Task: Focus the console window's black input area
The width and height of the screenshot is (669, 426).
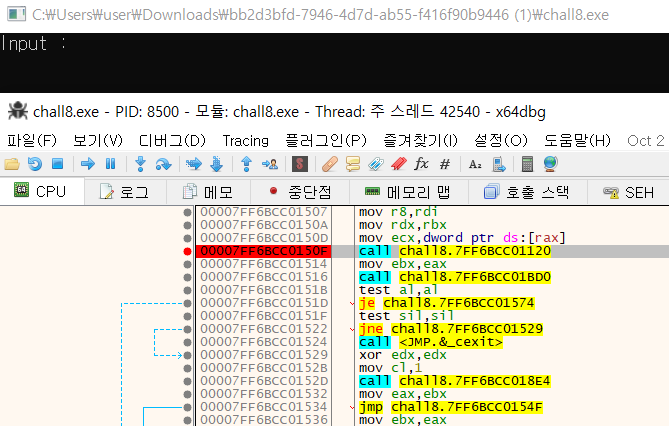Action: [x=334, y=63]
